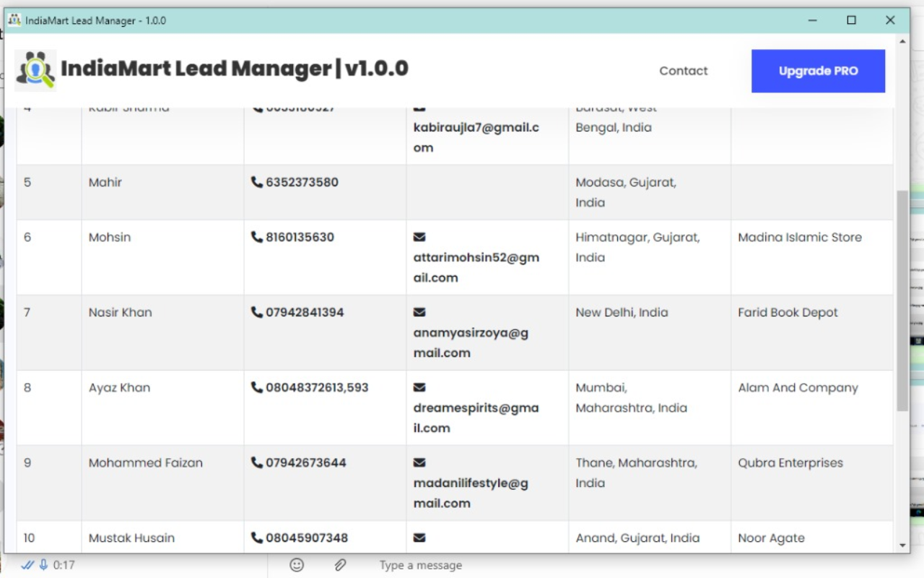Click the envelope icon for attarimohsin52 email

coord(419,236)
